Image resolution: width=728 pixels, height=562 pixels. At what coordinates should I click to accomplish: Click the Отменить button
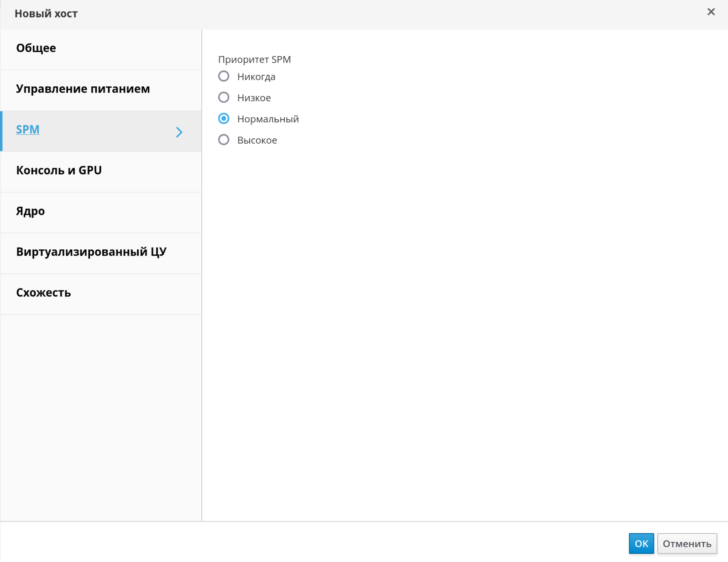686,543
